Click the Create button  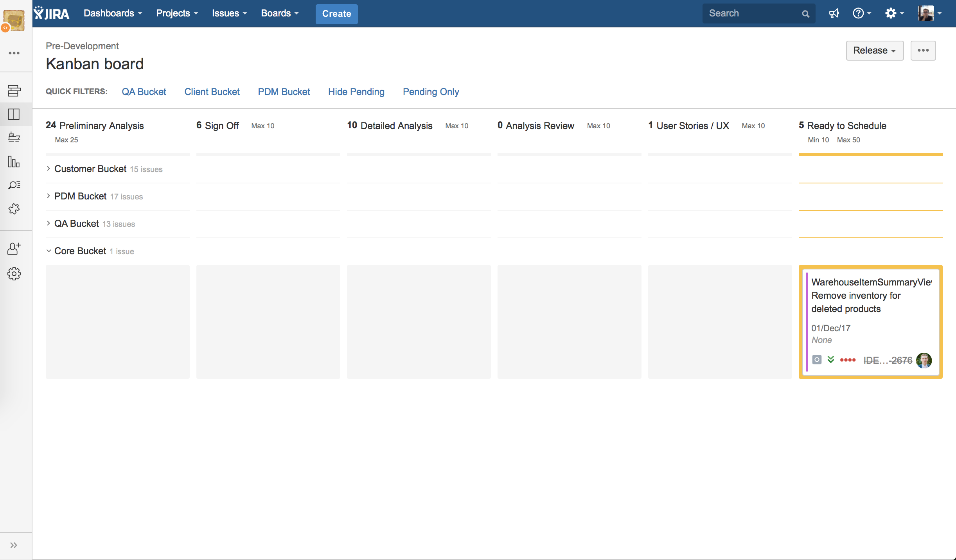pyautogui.click(x=336, y=14)
